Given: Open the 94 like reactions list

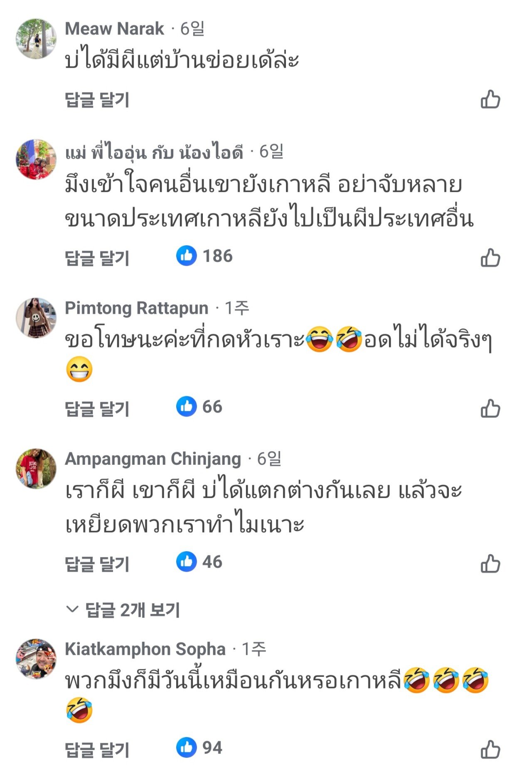Looking at the screenshot, I should coord(199,748).
